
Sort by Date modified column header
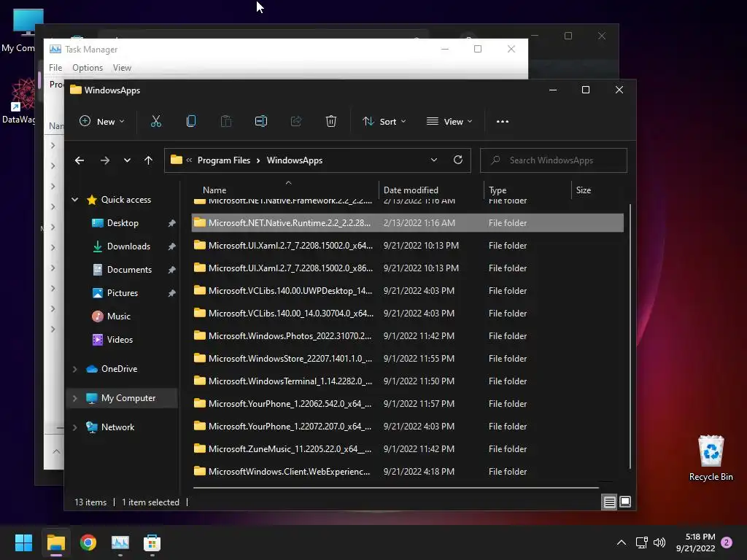[x=411, y=190]
